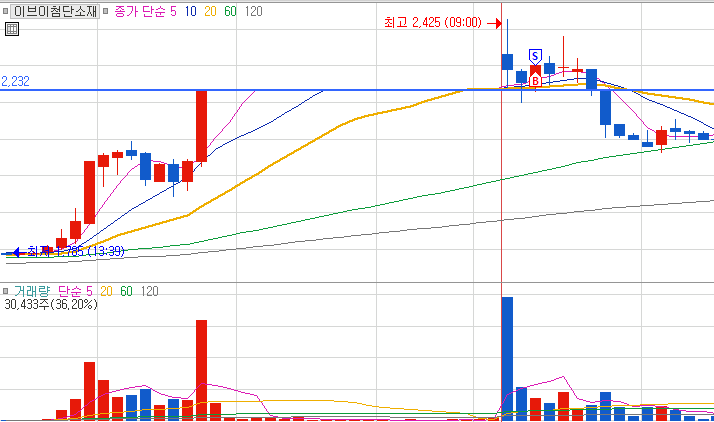Click the 30,433주 volume value text

(x=26, y=304)
